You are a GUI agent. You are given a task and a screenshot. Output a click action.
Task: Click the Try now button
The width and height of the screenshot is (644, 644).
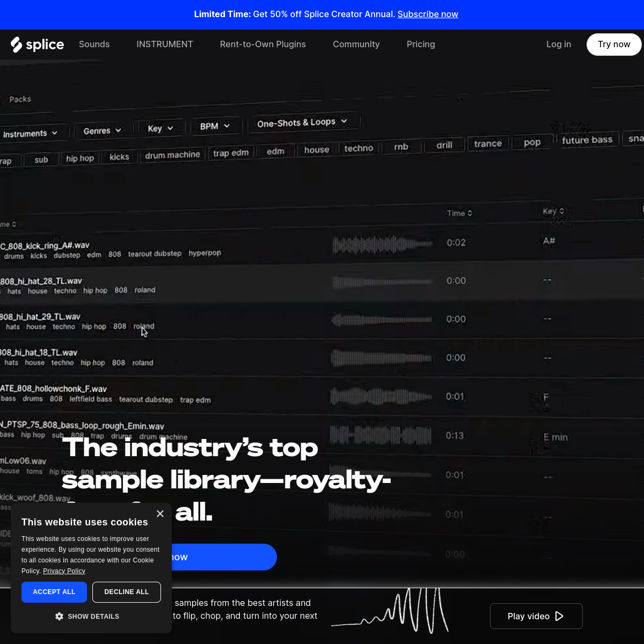pos(614,45)
